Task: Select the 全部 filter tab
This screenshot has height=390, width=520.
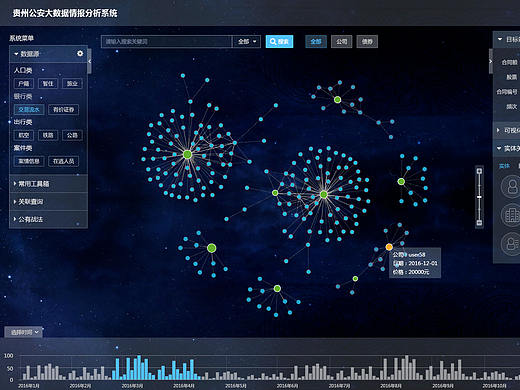Action: tap(316, 41)
